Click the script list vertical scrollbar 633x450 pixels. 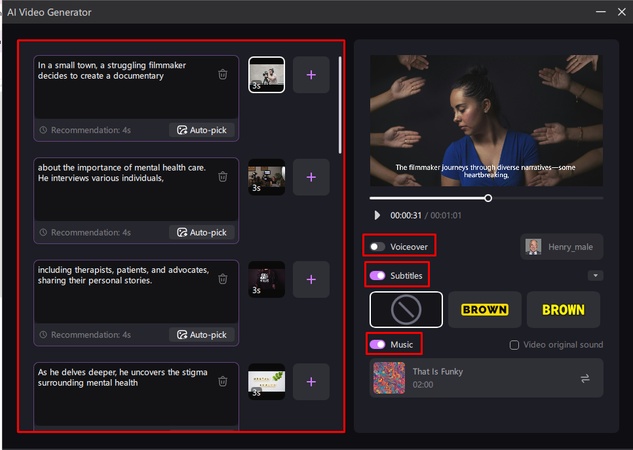pos(340,105)
